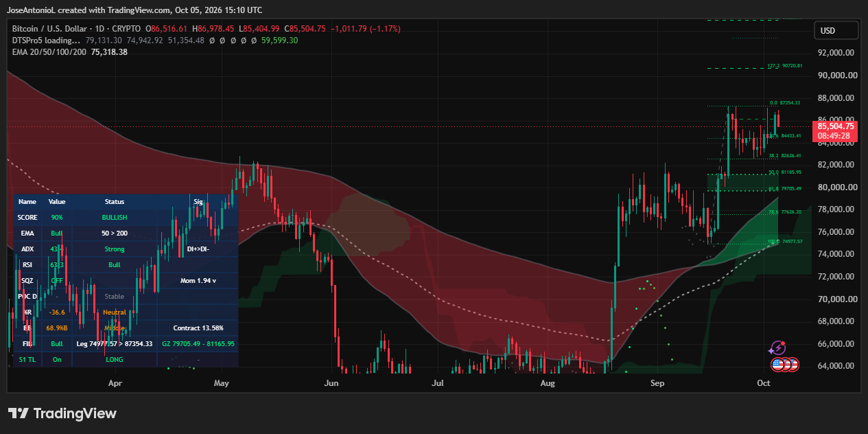Click the 76,000.00 price axis label

(835, 232)
